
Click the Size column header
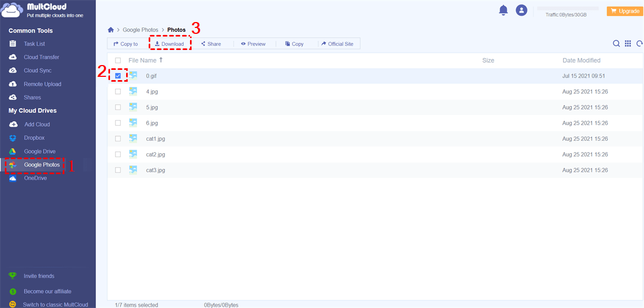pos(488,61)
